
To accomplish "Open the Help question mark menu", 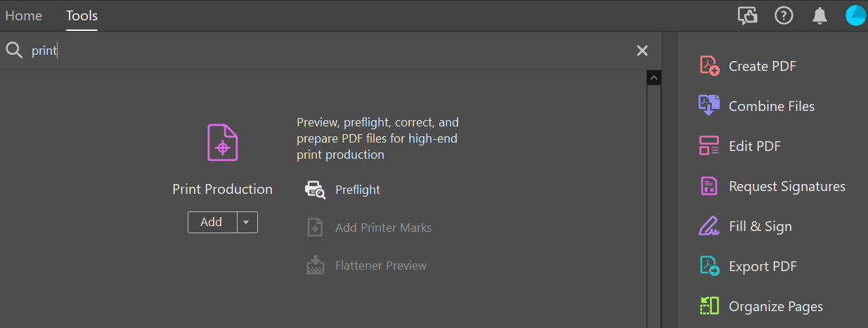I will (784, 15).
